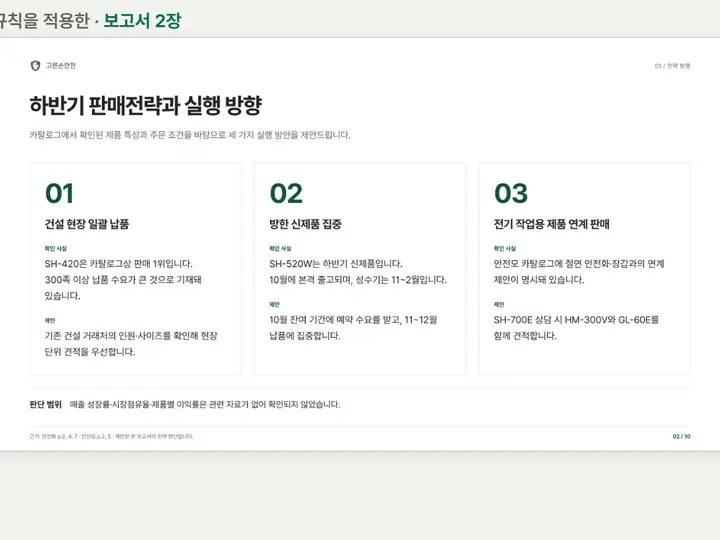Click the page indicator '02 / 10'

click(681, 436)
